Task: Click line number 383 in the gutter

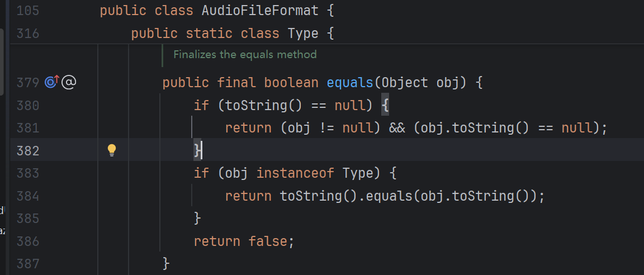Action: tap(28, 173)
